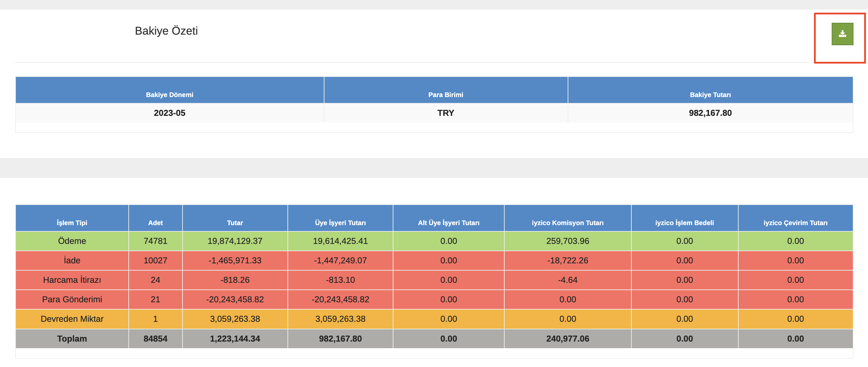Click the Para Birimi column header

coord(445,95)
